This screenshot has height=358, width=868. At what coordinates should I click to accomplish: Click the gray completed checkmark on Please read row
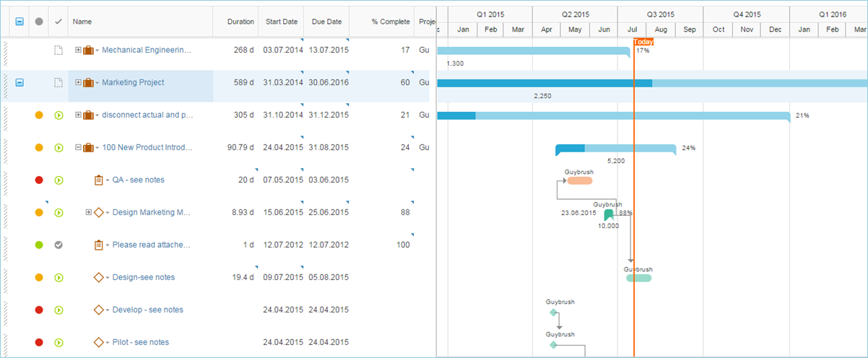pyautogui.click(x=59, y=245)
